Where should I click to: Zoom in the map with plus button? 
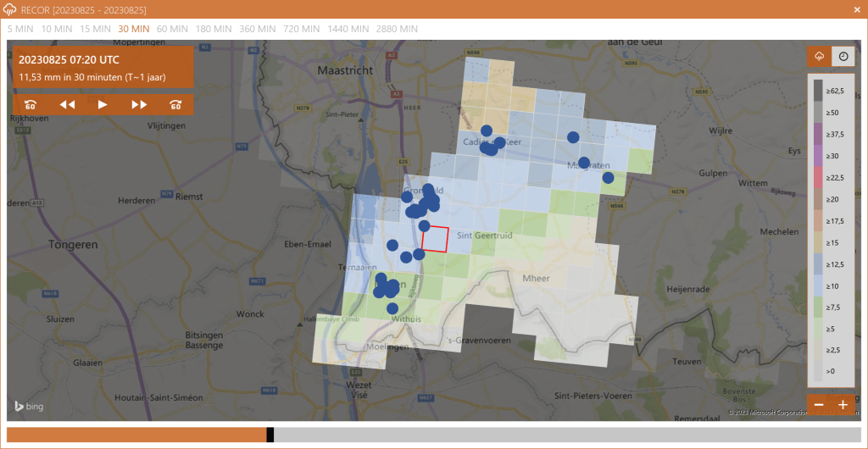(x=843, y=405)
